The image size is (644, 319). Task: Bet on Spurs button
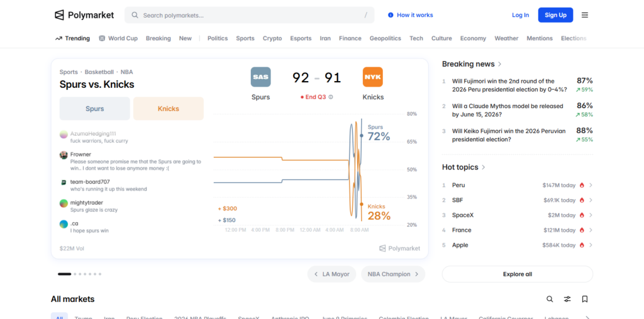[95, 109]
